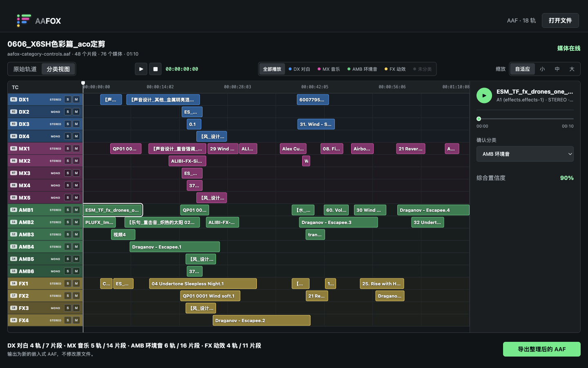Select the 大 zoom size option
Viewport: 588px width, 368px height.
572,69
